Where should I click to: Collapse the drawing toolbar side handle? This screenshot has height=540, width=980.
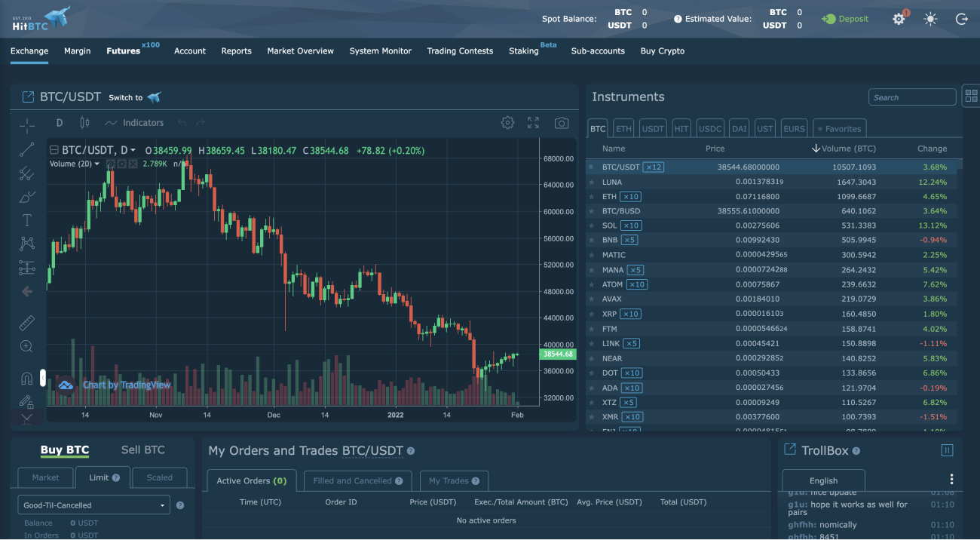(43, 378)
